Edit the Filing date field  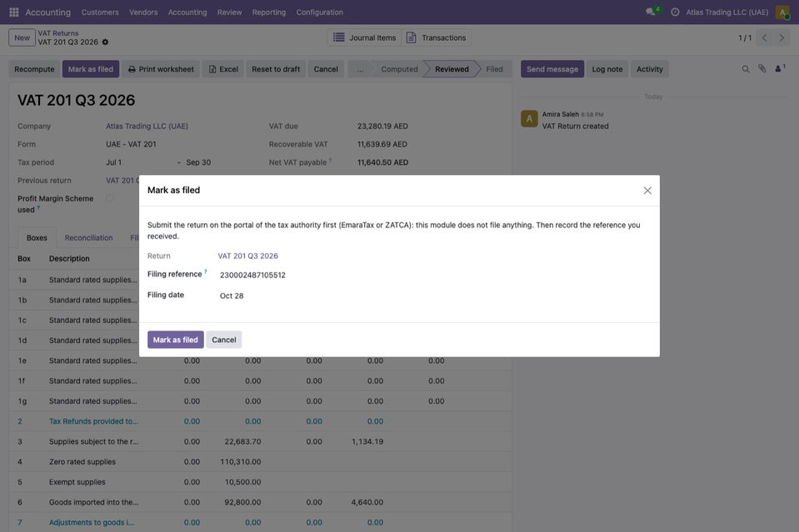435,296
